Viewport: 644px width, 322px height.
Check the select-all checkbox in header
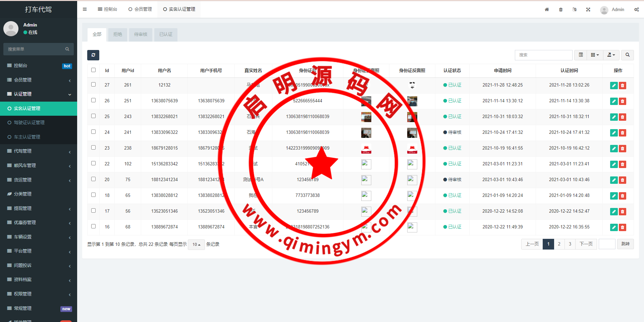(x=93, y=70)
